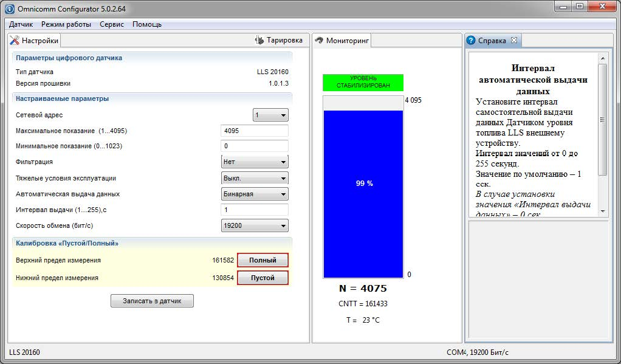Open the Сервис menu
This screenshot has height=364, width=621.
(x=112, y=24)
